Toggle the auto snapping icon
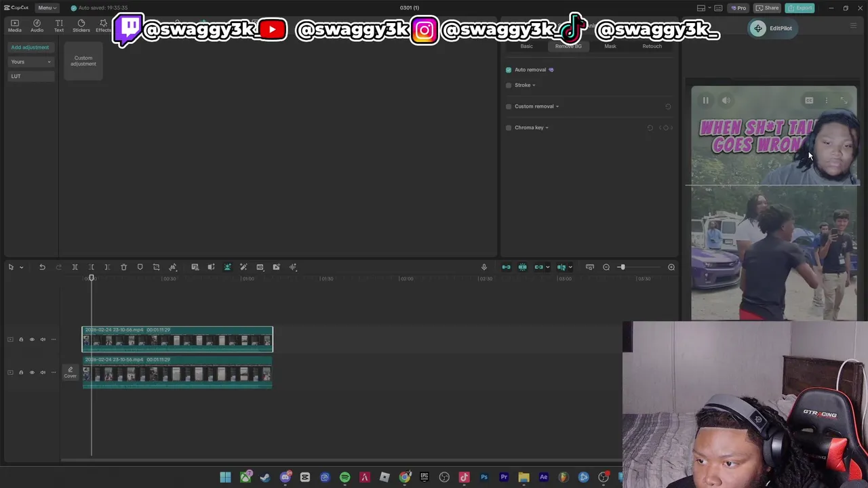This screenshot has width=868, height=488. 522,267
